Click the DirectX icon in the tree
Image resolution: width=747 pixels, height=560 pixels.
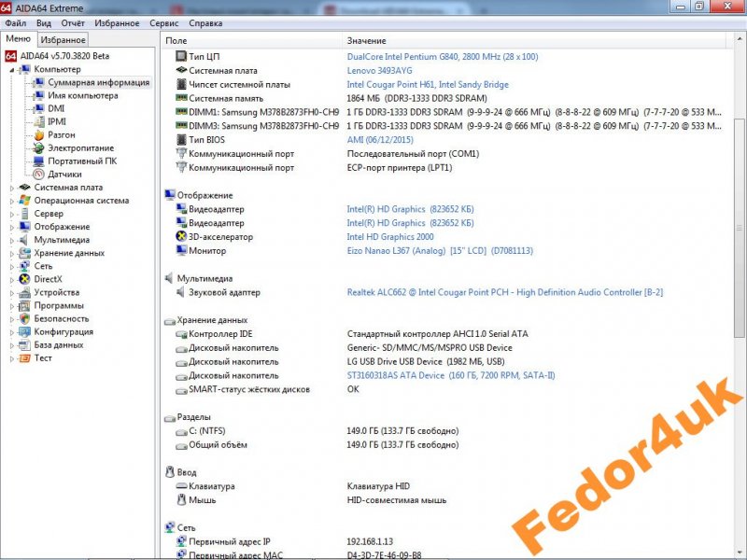pyautogui.click(x=24, y=279)
